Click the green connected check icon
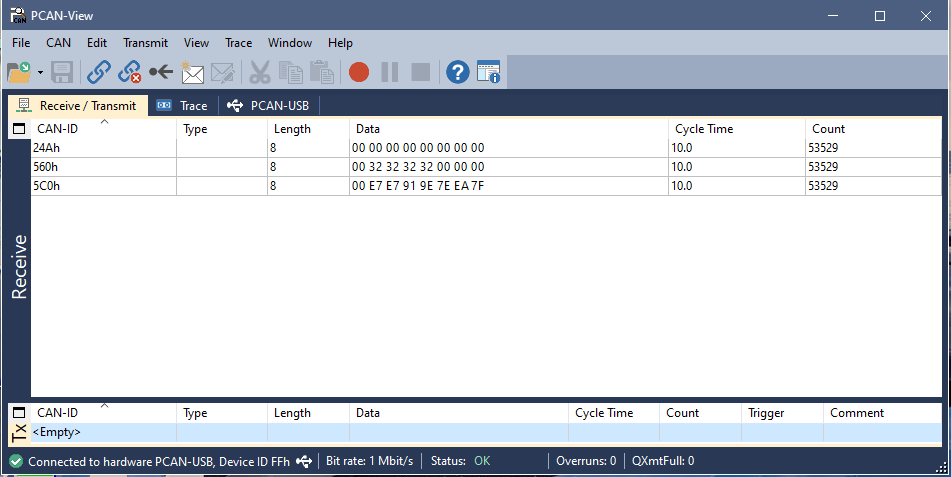 pos(16,461)
